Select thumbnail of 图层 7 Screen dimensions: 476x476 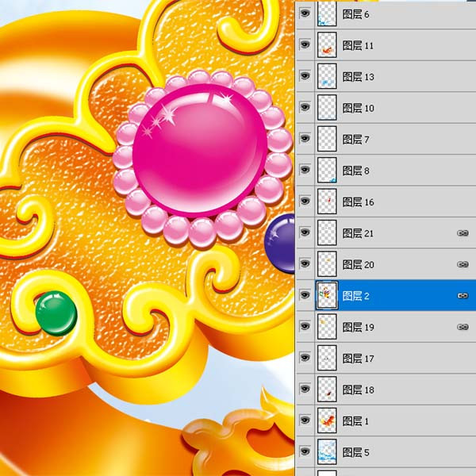coord(327,139)
